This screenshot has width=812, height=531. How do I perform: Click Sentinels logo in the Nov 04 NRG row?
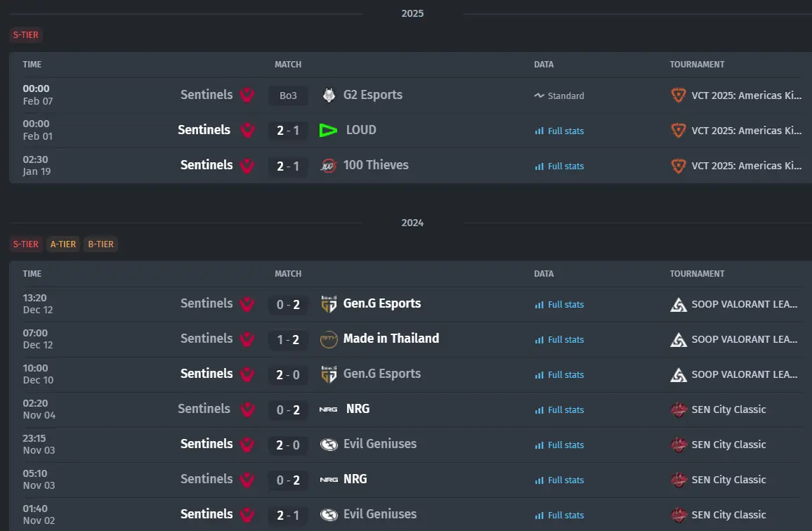click(247, 409)
